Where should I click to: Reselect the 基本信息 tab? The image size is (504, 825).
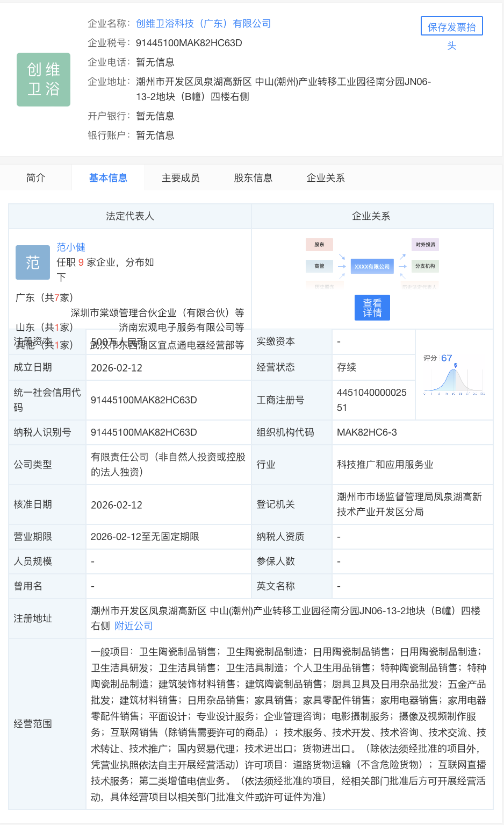108,177
